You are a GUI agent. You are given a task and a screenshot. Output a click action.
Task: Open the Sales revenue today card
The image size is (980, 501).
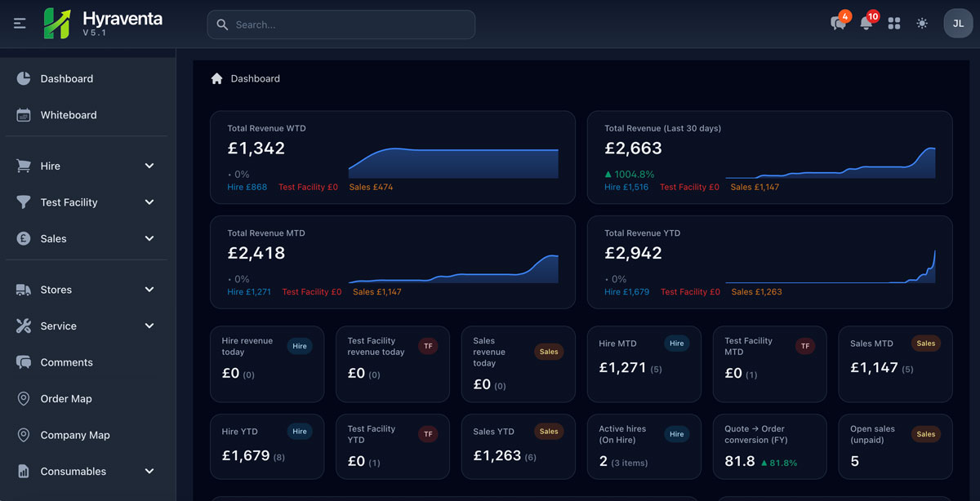519,365
